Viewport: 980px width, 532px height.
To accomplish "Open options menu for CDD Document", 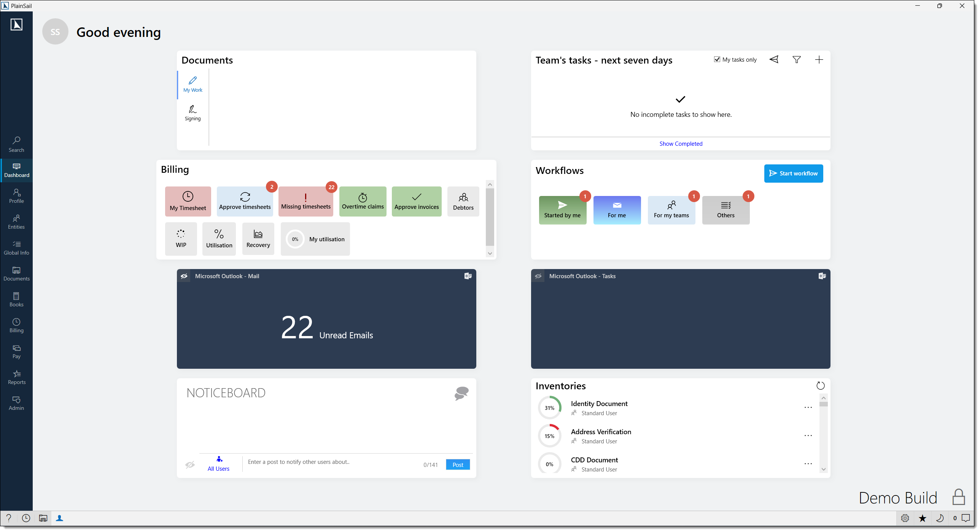I will (808, 464).
